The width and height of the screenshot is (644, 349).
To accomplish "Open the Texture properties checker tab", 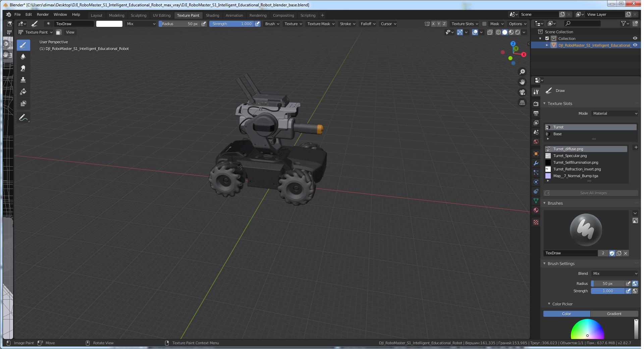I will tap(536, 222).
